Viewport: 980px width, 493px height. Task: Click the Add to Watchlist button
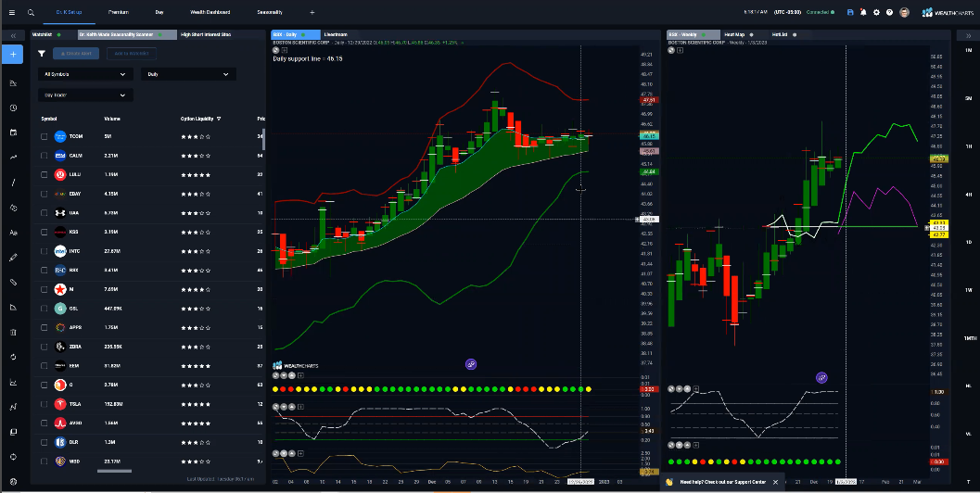[132, 54]
